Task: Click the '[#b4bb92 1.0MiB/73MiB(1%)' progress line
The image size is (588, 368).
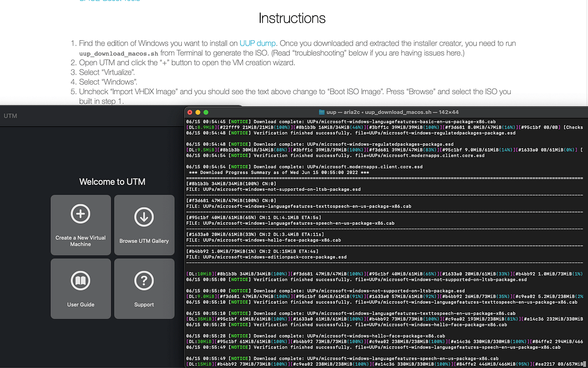Action: pos(253,251)
